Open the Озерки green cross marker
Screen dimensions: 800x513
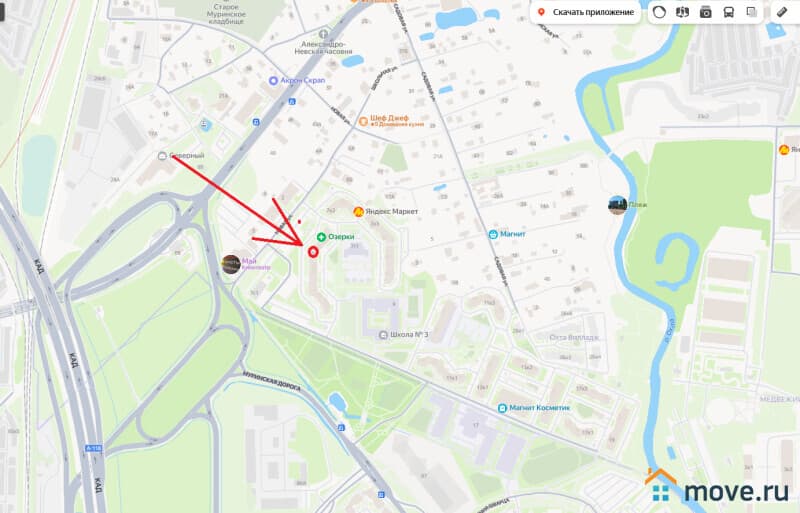(x=321, y=237)
